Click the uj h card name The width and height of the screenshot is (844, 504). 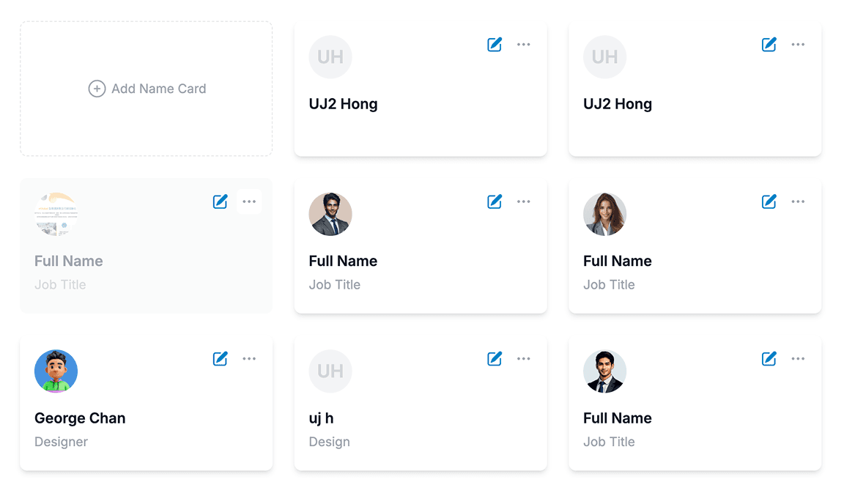click(x=321, y=418)
